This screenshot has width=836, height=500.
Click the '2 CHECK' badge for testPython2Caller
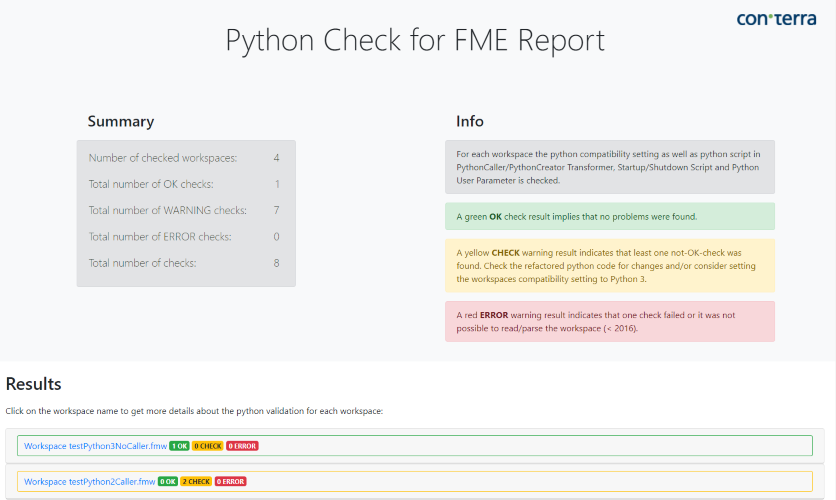coord(196,481)
